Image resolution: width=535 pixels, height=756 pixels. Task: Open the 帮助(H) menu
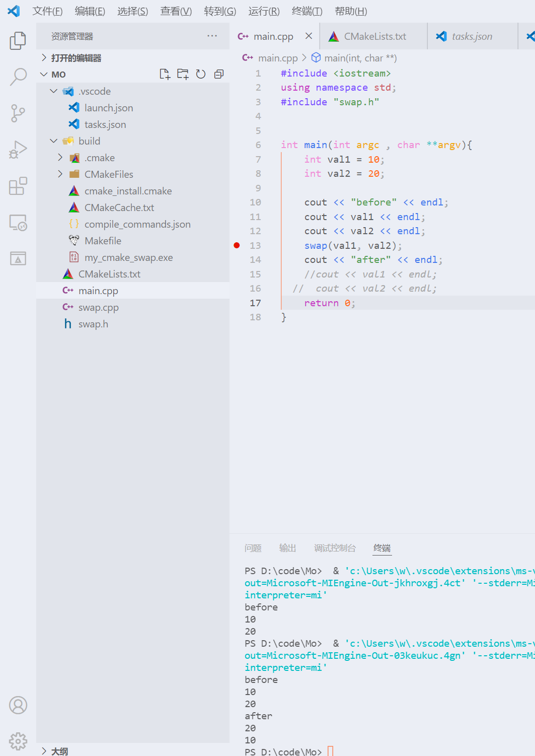point(351,11)
